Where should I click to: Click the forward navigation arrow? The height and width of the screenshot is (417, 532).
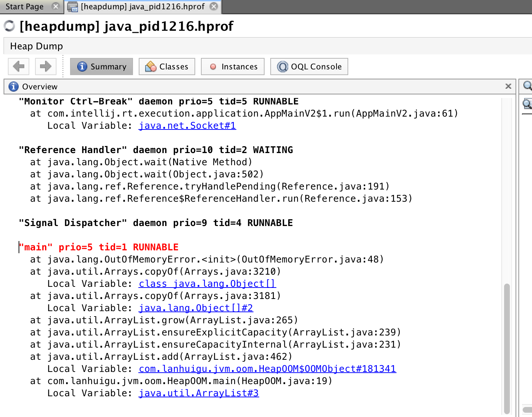45,66
